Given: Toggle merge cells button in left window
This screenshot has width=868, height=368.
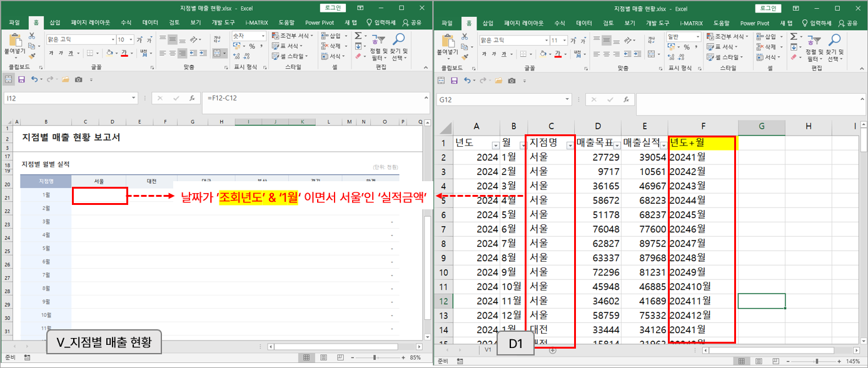Looking at the screenshot, I should 218,53.
